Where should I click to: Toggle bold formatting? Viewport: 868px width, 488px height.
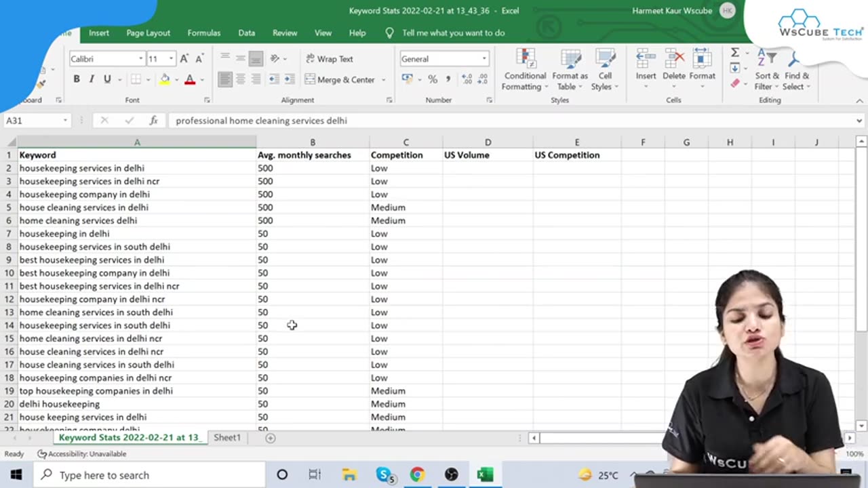pyautogui.click(x=77, y=79)
